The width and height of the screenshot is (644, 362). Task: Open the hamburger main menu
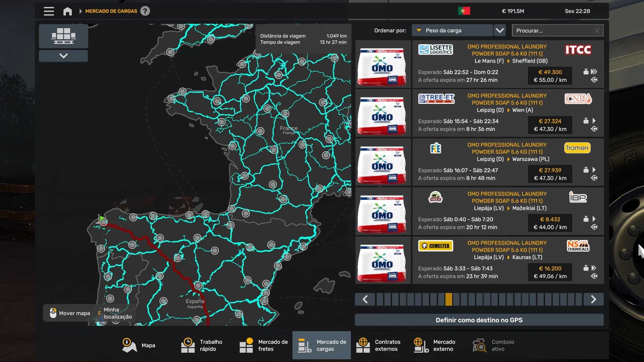pyautogui.click(x=49, y=11)
